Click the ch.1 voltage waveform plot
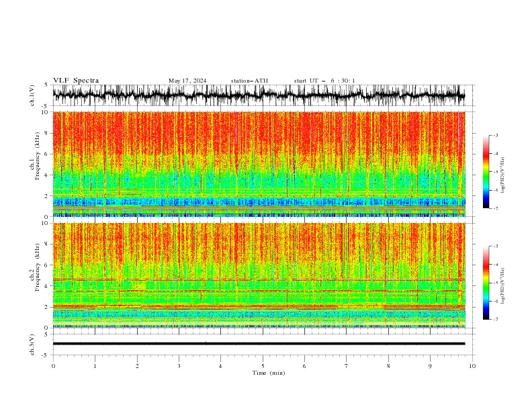Screen dimensions: 532x411 point(259,95)
